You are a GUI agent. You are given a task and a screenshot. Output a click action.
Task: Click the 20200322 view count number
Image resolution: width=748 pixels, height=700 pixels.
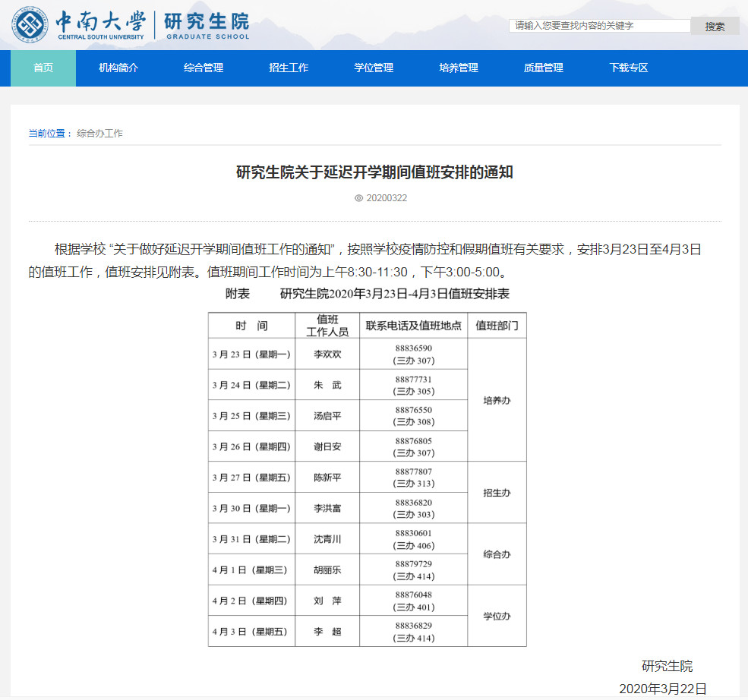click(387, 198)
